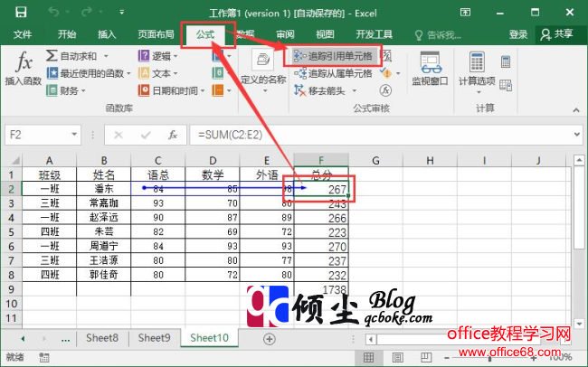The height and width of the screenshot is (367, 588).
Task: Click the sheet tabs ellipsis button
Action: point(65,340)
